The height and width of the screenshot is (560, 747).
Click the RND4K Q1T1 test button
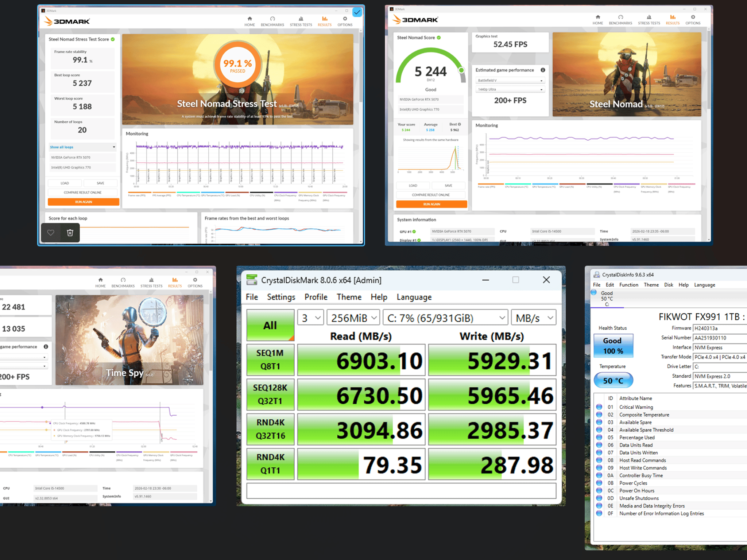point(270,464)
